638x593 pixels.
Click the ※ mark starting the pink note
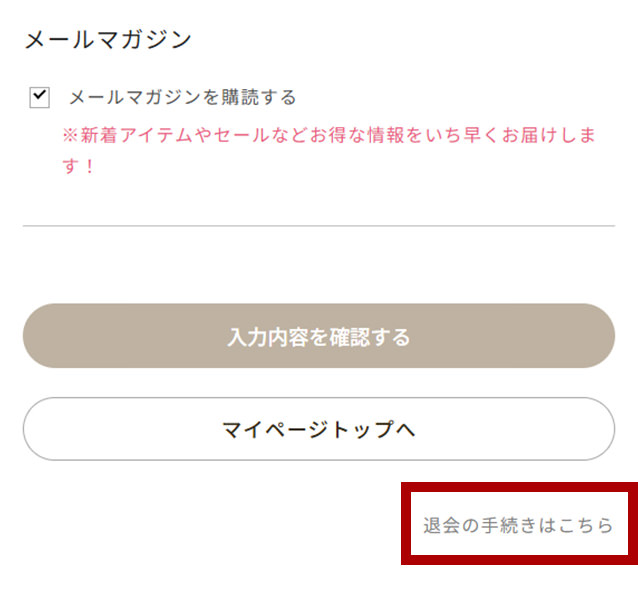70,136
